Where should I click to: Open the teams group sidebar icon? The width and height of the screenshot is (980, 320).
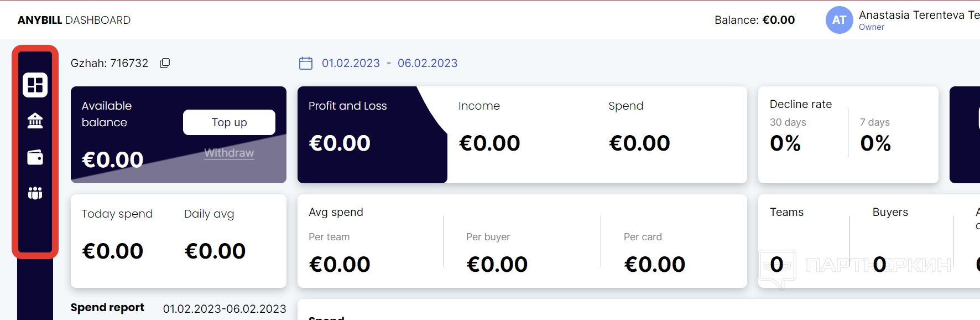point(35,193)
